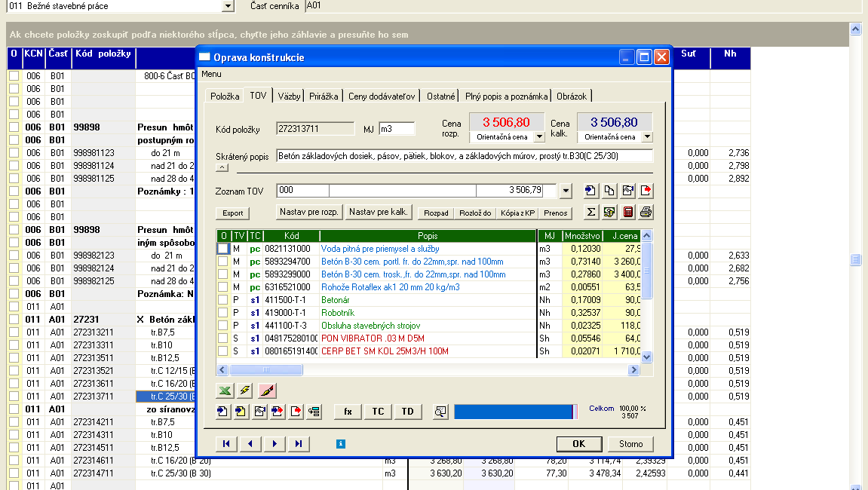The height and width of the screenshot is (490, 868).
Task: Click the Skrátený popis text field
Action: click(464, 156)
